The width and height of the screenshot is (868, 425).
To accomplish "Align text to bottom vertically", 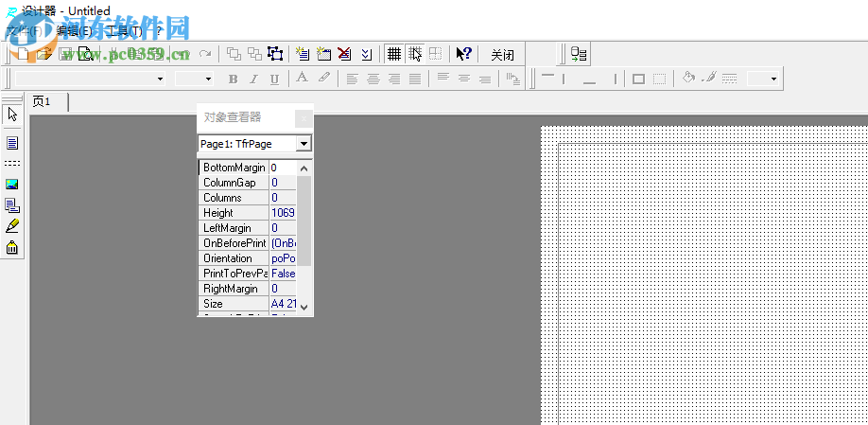I will click(485, 79).
